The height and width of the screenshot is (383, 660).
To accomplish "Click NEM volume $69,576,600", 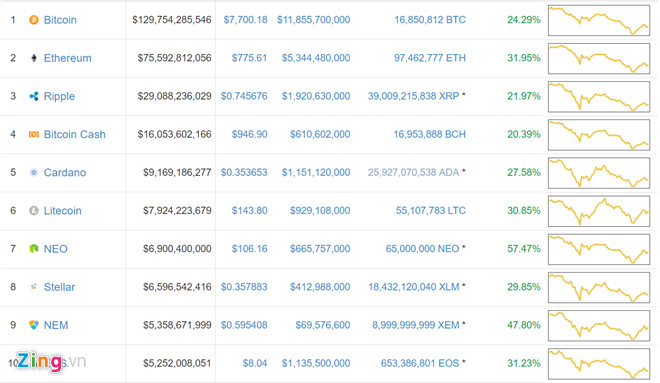I will (x=322, y=325).
